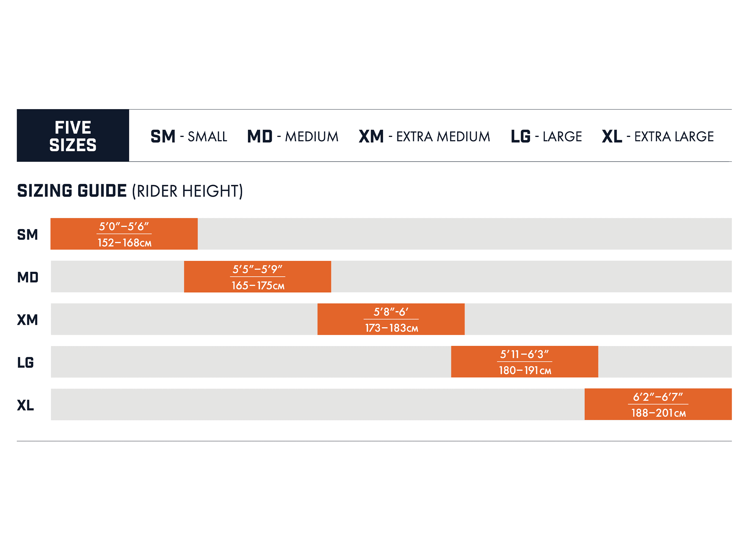747x560 pixels.
Task: Click the 173–183cm measurement text
Action: point(391,328)
